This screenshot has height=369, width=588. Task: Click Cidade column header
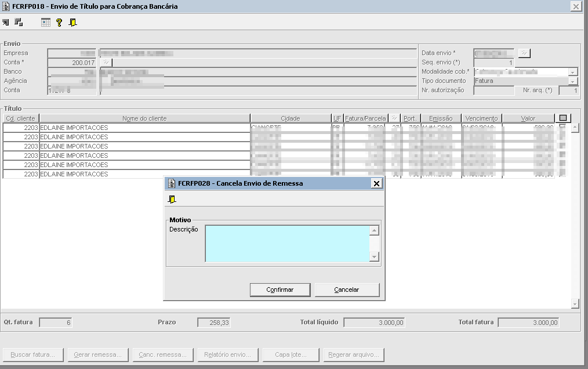[x=291, y=118]
